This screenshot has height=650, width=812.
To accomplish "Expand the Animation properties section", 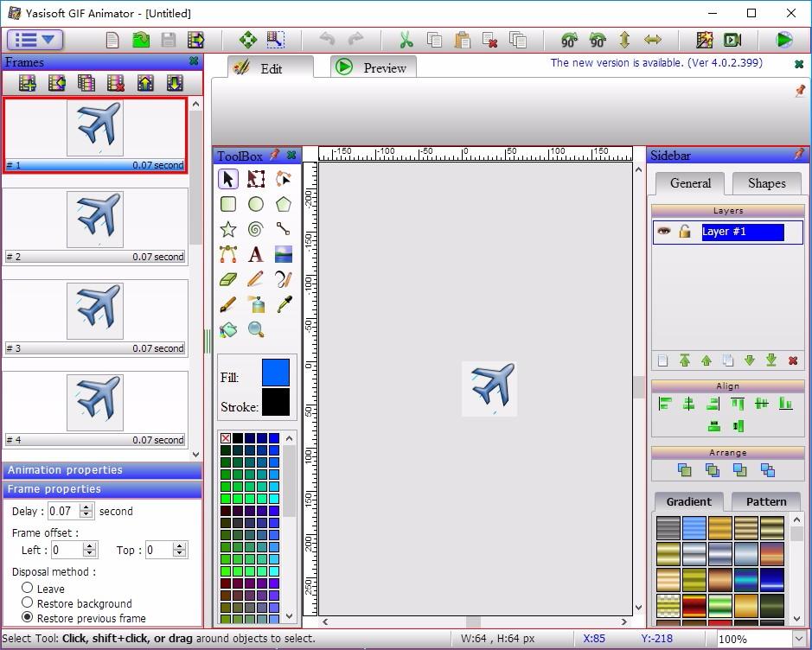I will coord(102,470).
